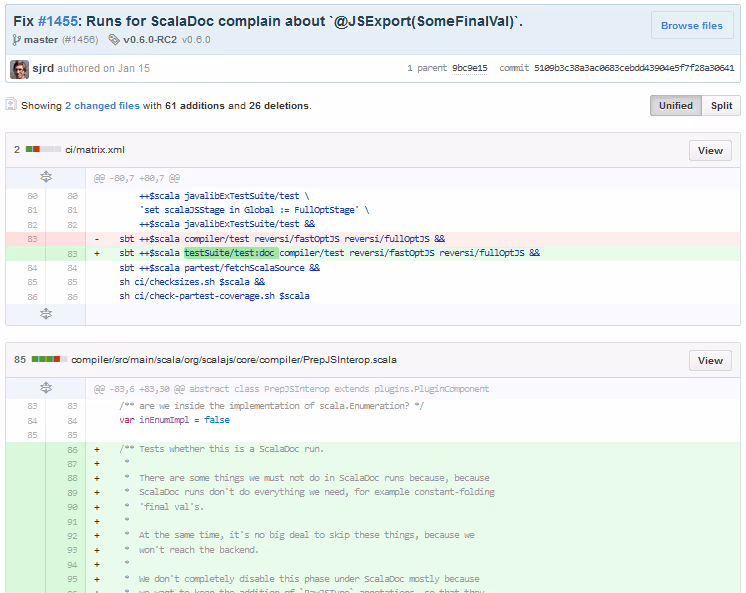Expand lines below ci/matrix.xml hunk
The width and height of the screenshot is (746, 593).
46,314
